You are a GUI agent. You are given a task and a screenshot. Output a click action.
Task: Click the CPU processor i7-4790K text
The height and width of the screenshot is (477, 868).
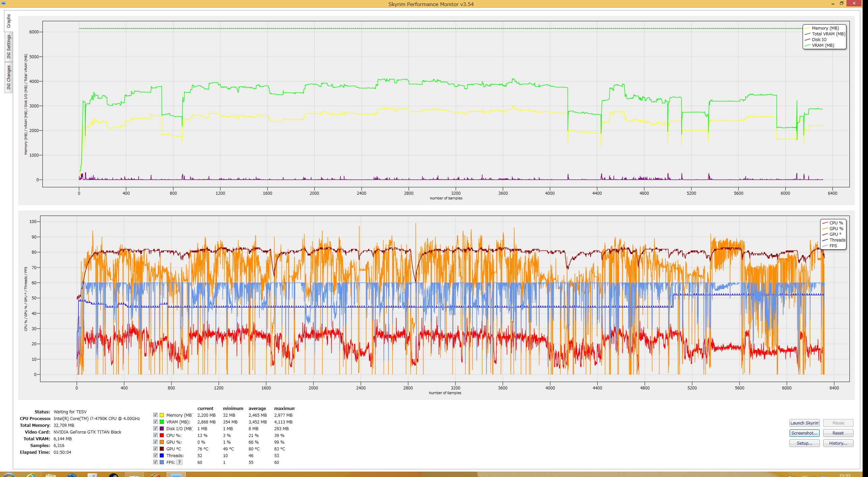point(97,418)
